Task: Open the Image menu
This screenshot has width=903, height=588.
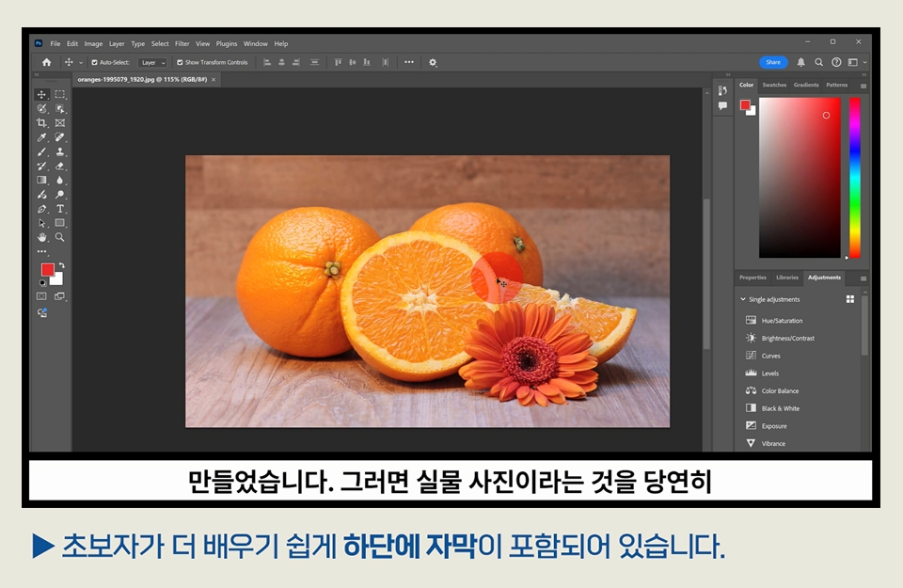Action: pos(93,44)
